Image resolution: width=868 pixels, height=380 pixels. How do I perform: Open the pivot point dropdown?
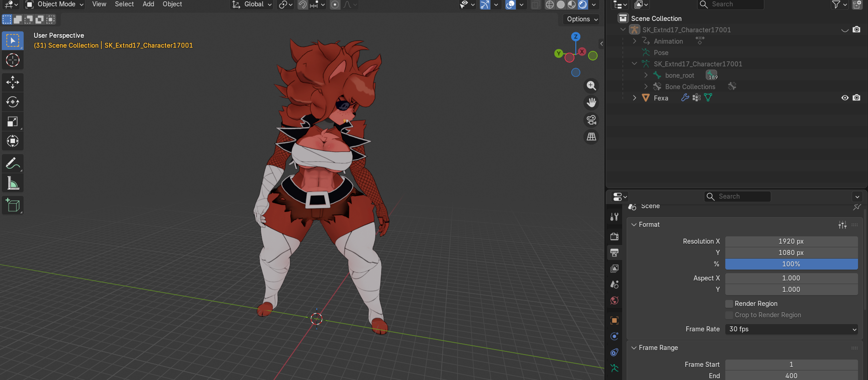286,5
